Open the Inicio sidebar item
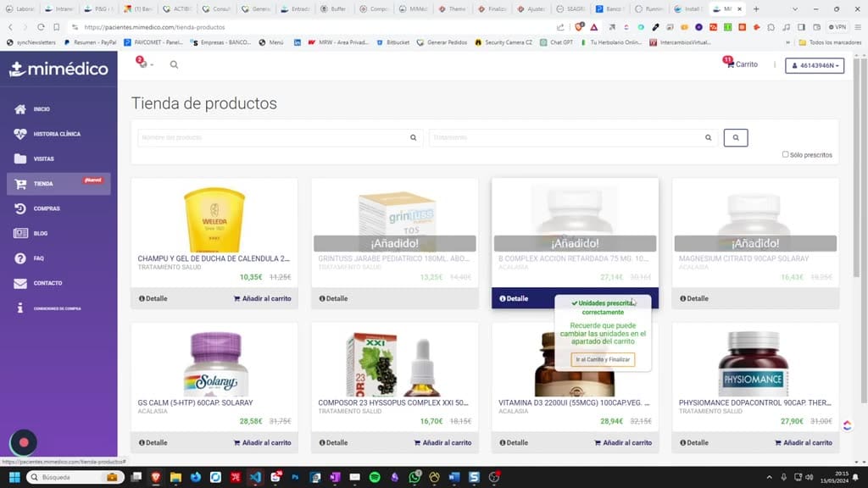The width and height of the screenshot is (868, 488). point(58,109)
